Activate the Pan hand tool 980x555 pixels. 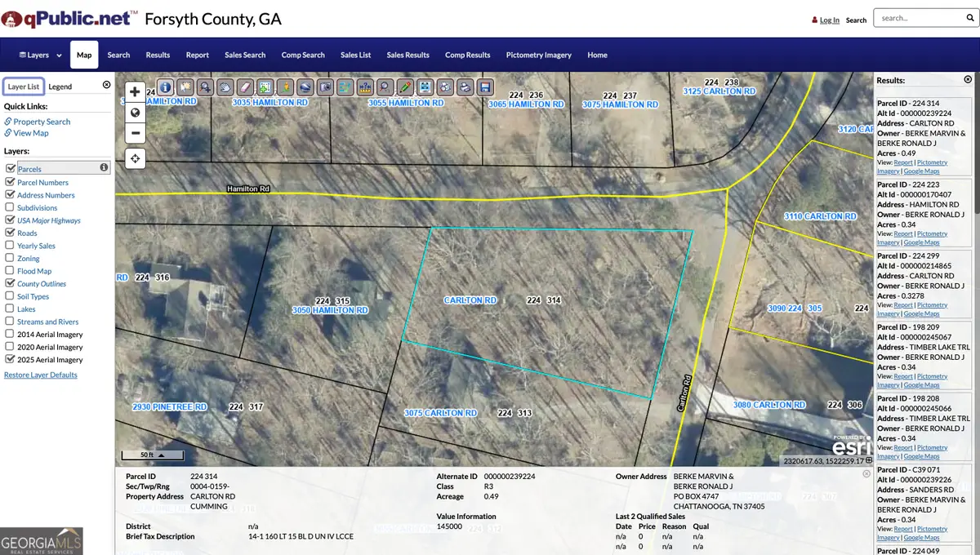click(225, 87)
